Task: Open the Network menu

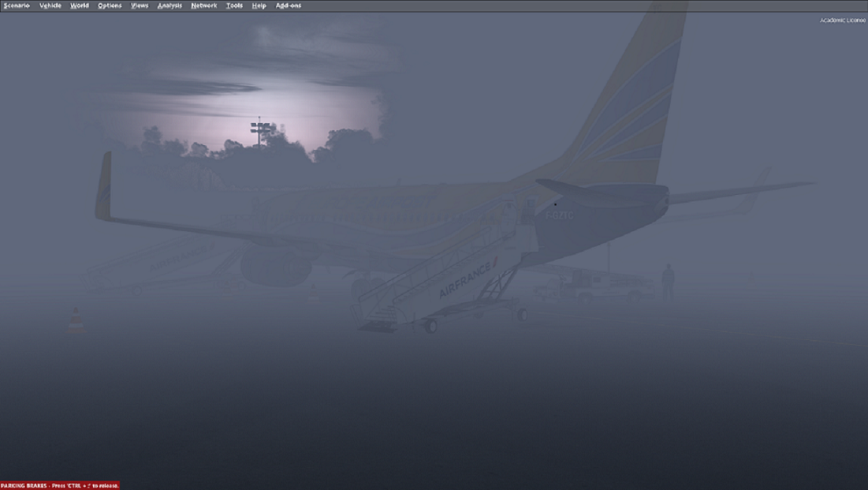Action: coord(204,6)
